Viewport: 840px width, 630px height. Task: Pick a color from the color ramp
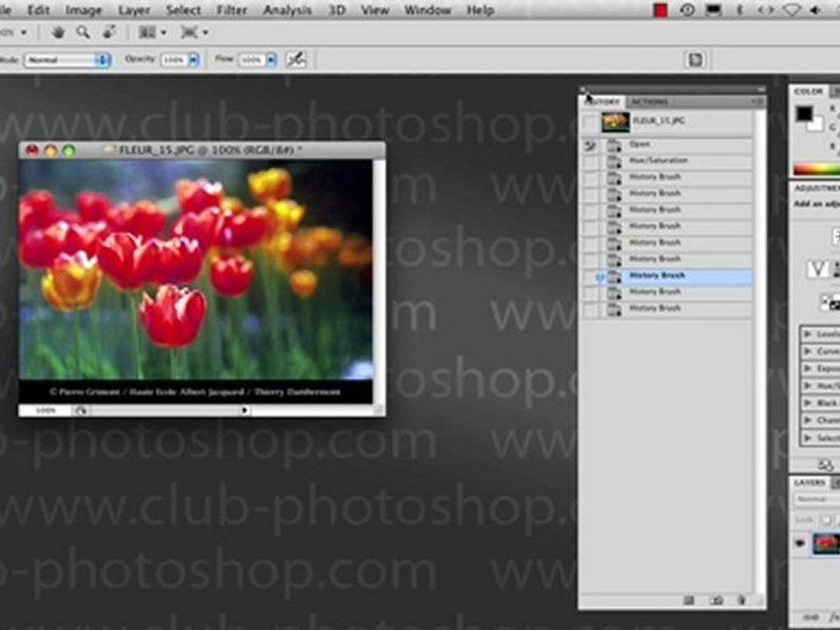[816, 169]
